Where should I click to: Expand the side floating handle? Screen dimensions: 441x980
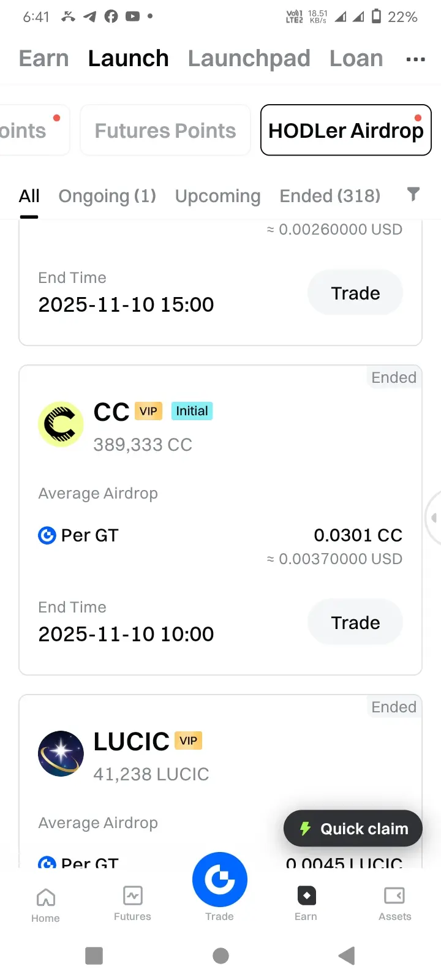point(434,518)
